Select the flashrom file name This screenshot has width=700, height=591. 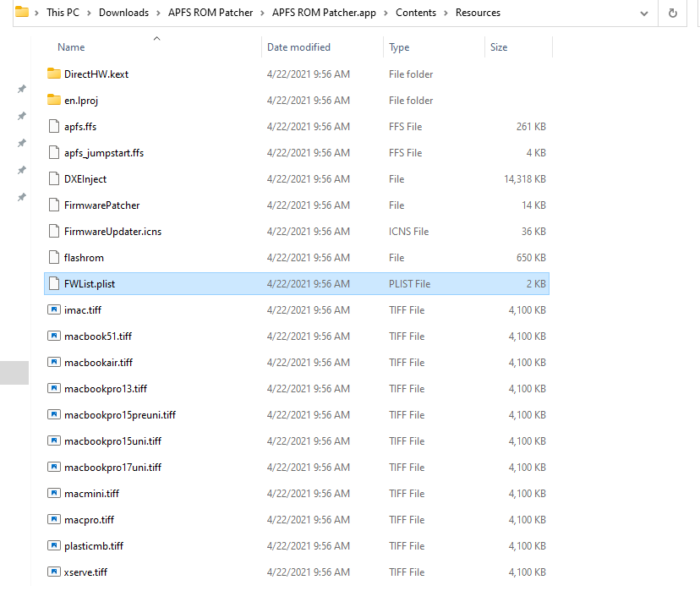pos(84,258)
